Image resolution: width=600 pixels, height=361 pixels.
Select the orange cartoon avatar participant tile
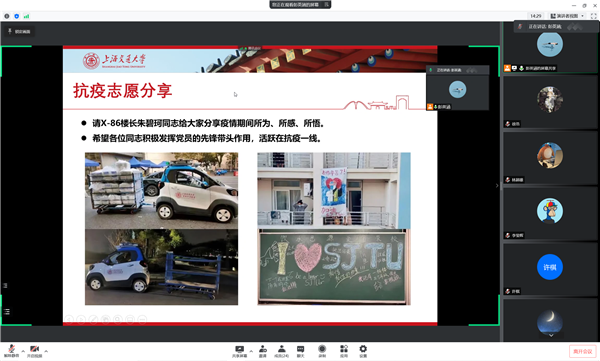click(x=550, y=157)
